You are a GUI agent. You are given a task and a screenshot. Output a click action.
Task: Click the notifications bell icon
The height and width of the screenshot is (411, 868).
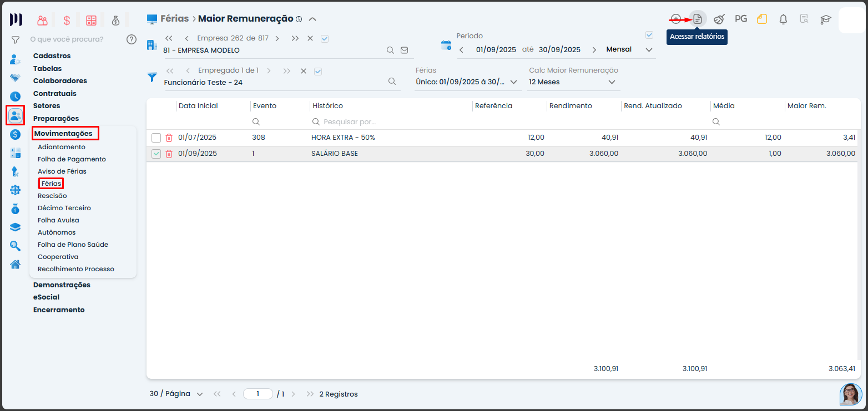point(783,19)
